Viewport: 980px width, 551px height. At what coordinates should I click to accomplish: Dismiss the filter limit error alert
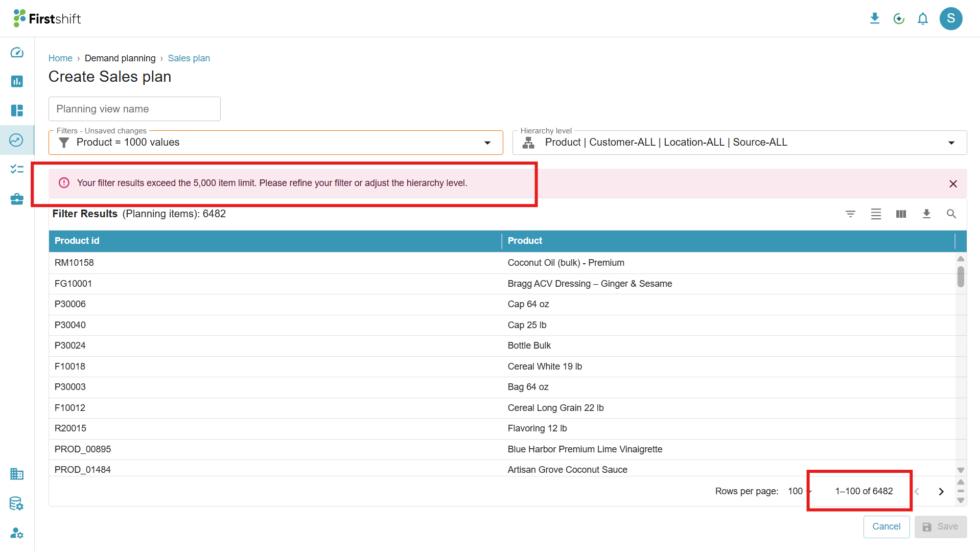pos(953,183)
